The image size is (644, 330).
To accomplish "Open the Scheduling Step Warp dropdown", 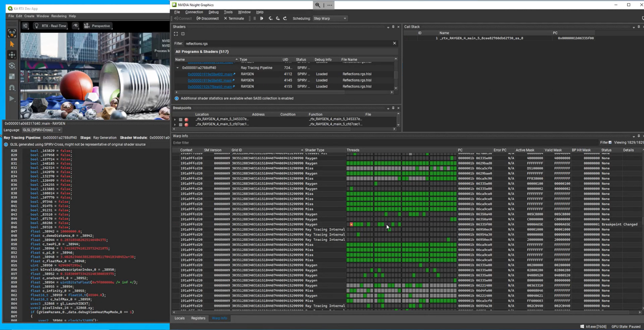I will pos(330,19).
